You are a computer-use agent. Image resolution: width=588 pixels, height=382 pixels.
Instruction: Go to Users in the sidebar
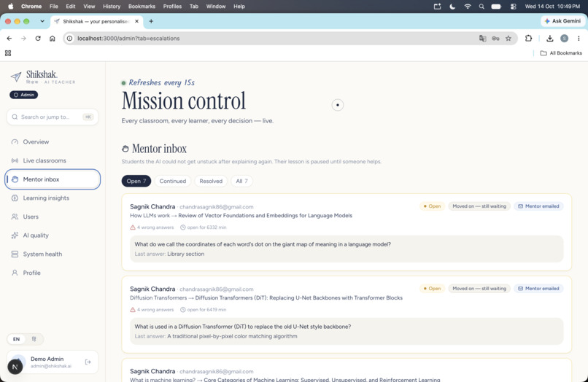(53, 217)
